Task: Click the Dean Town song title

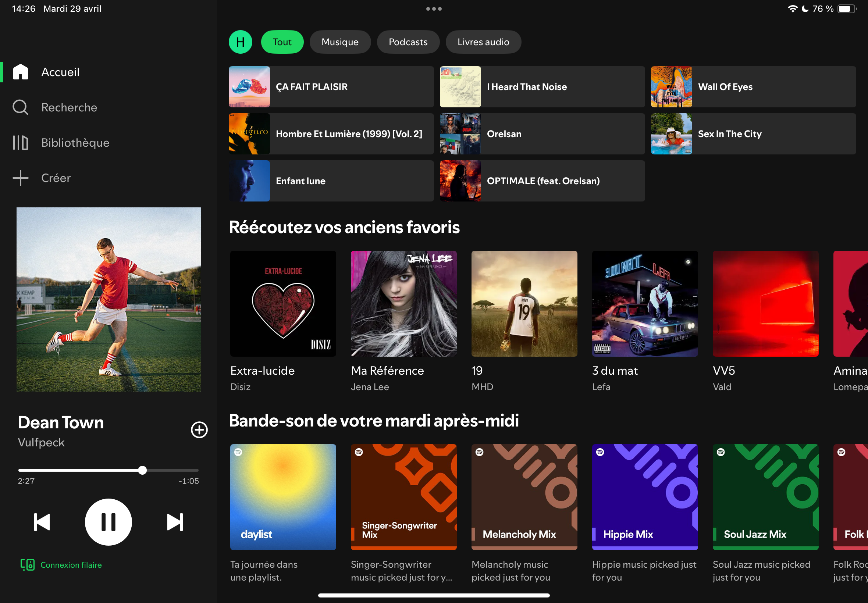Action: [x=61, y=422]
